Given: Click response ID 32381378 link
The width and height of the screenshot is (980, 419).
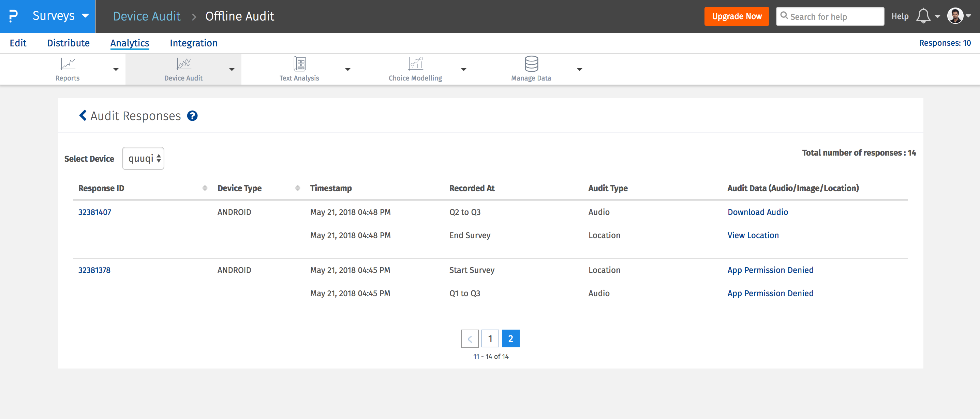Looking at the screenshot, I should click(96, 270).
